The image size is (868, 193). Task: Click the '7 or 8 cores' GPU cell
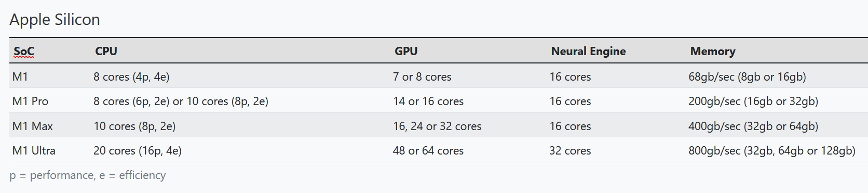[422, 77]
